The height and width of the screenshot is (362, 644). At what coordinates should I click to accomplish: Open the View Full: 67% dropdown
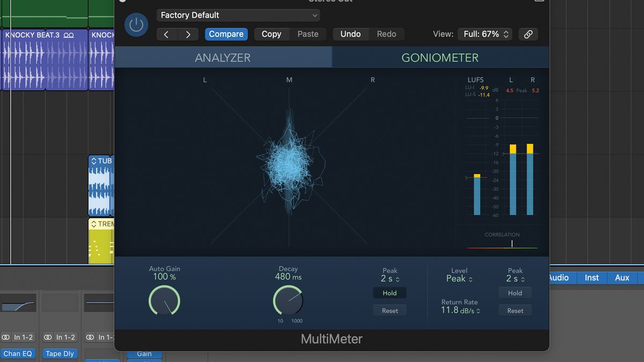pyautogui.click(x=485, y=34)
